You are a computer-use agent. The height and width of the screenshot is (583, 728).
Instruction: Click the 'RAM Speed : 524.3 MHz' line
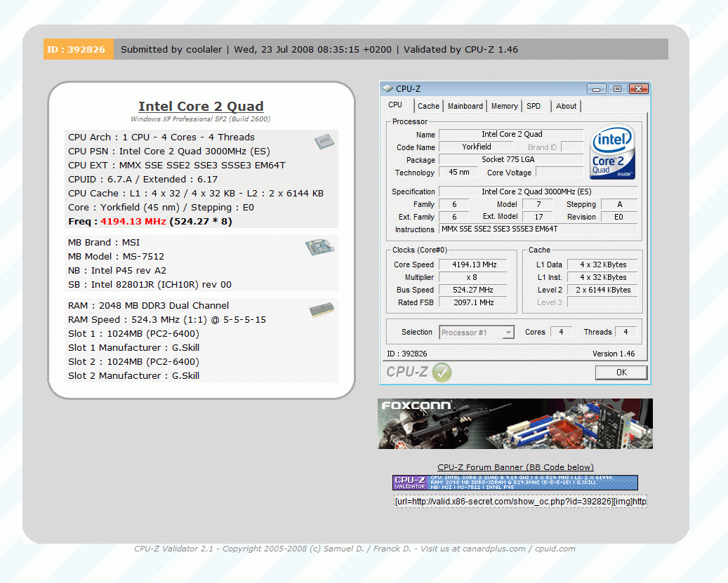tap(167, 319)
